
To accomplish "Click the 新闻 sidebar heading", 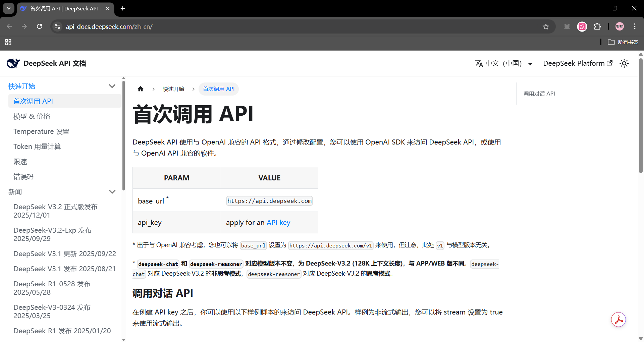I will [15, 192].
